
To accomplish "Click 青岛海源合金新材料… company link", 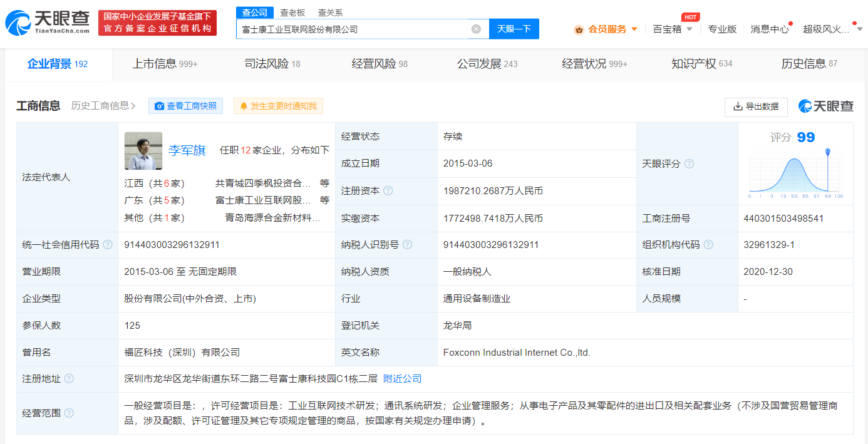I will 273,218.
